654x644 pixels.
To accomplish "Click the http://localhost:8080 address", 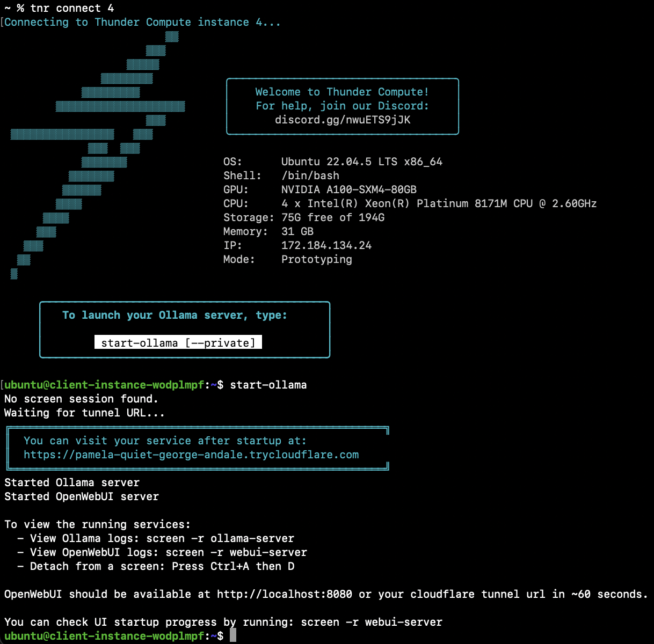I will [x=285, y=594].
